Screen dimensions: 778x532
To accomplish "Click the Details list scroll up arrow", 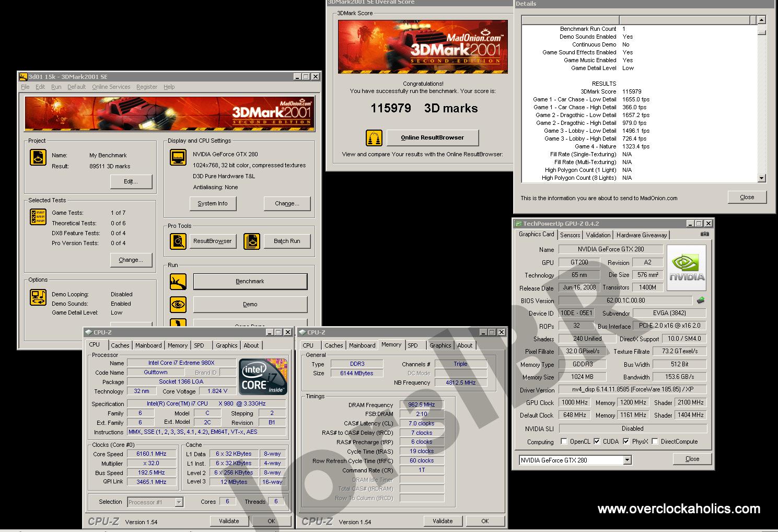I will pos(761,20).
